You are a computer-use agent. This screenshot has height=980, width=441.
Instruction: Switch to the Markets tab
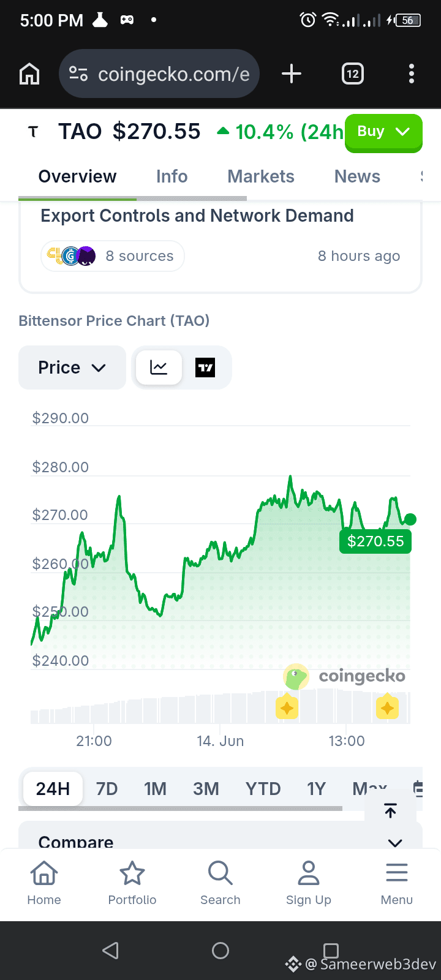tap(261, 176)
